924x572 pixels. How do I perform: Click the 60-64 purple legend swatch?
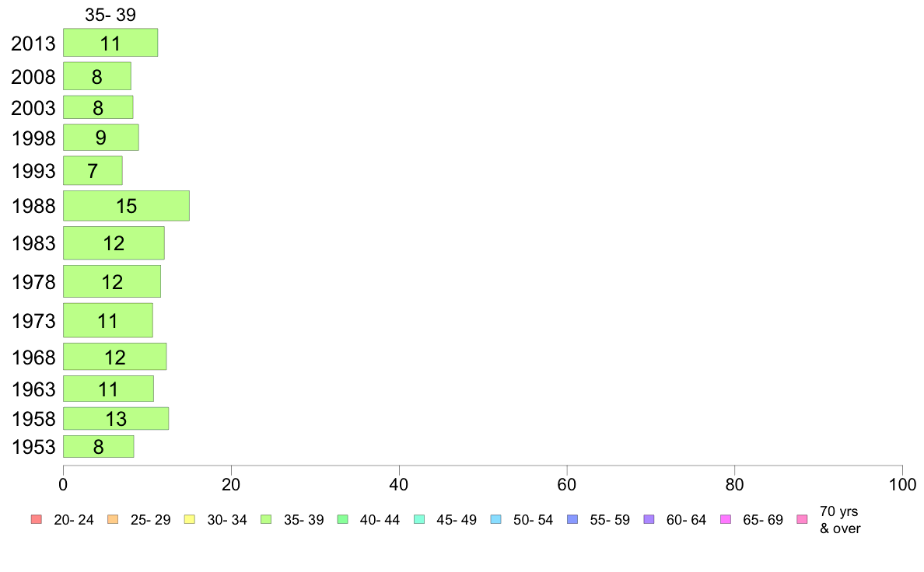pos(649,519)
